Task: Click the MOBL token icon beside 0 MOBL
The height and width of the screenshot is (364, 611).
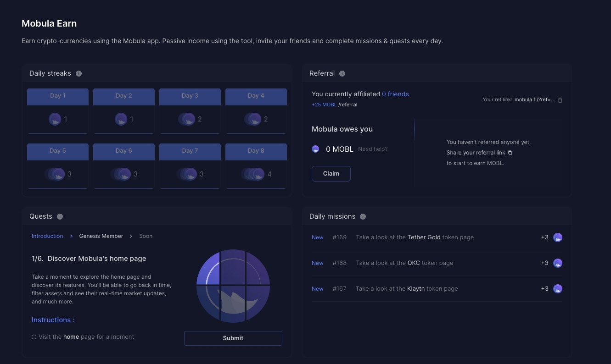Action: (315, 149)
